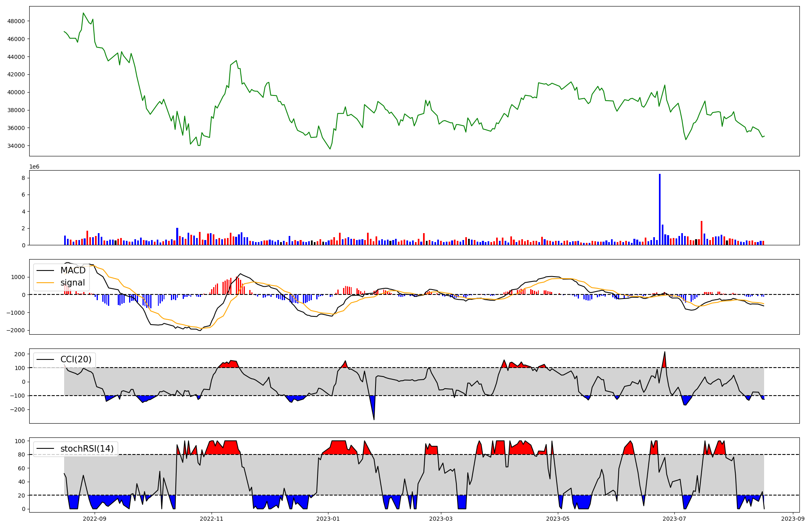Click the -2000 MACD axis label
Image resolution: width=812 pixels, height=528 pixels.
point(15,331)
